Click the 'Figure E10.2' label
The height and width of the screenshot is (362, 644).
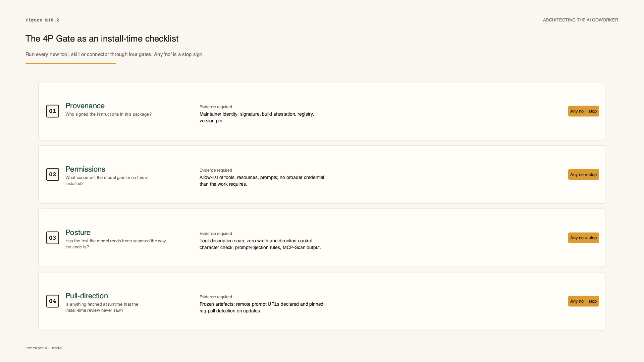[42, 20]
